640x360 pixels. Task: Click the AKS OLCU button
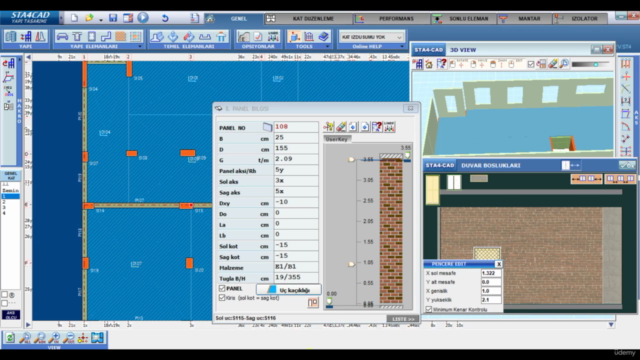11,315
